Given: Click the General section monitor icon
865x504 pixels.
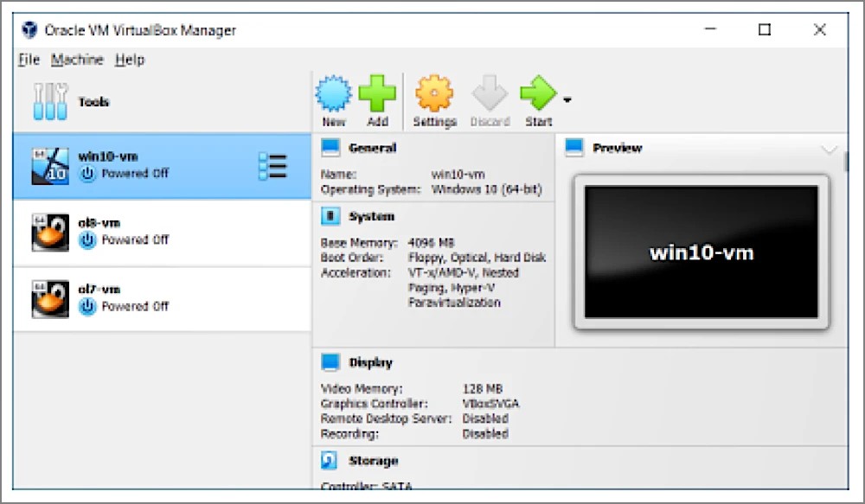Looking at the screenshot, I should 330,148.
